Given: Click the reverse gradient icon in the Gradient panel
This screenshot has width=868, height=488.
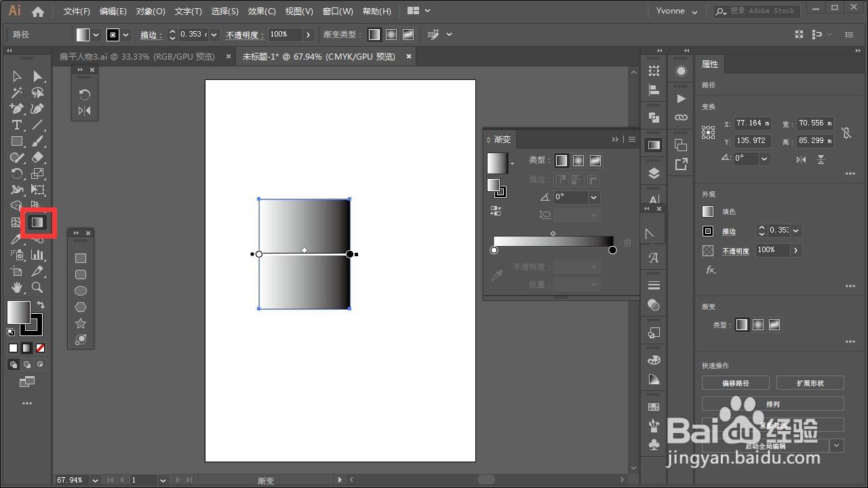Looking at the screenshot, I should click(x=495, y=211).
